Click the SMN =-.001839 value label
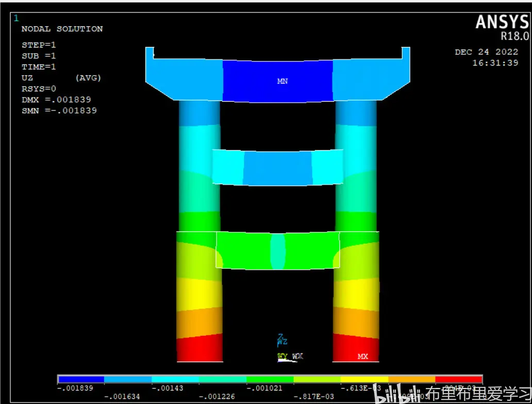The image size is (532, 404). 59,110
